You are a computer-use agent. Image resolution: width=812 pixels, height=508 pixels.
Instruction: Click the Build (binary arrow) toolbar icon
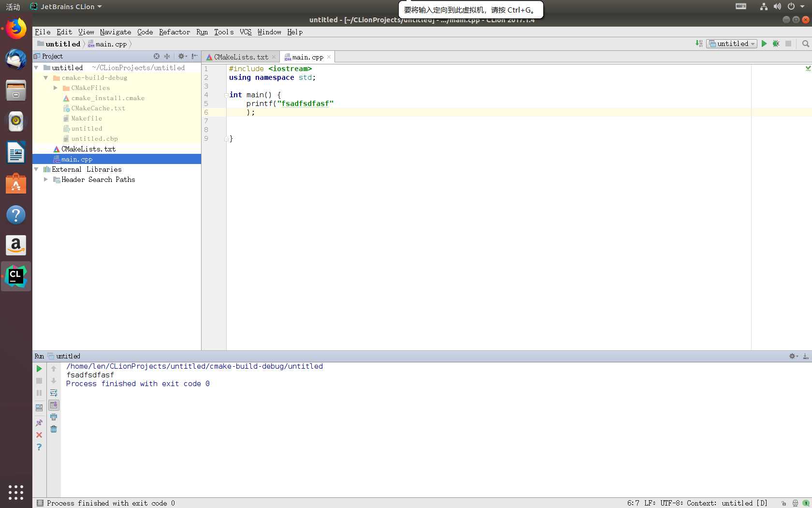tap(699, 44)
